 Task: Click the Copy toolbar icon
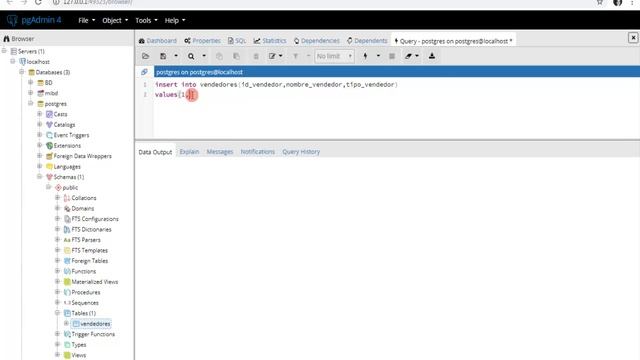click(x=219, y=56)
